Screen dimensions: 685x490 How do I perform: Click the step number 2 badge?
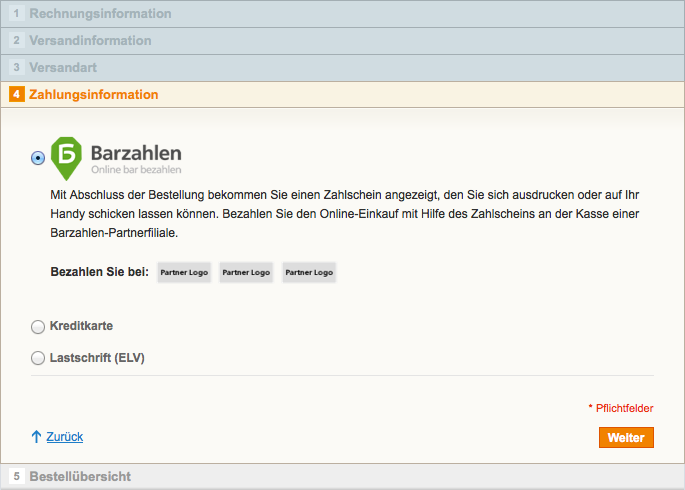[x=17, y=41]
